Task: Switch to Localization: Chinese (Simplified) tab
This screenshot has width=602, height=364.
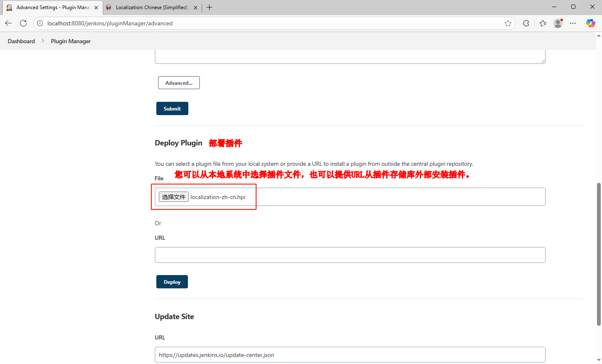Action: [x=152, y=7]
